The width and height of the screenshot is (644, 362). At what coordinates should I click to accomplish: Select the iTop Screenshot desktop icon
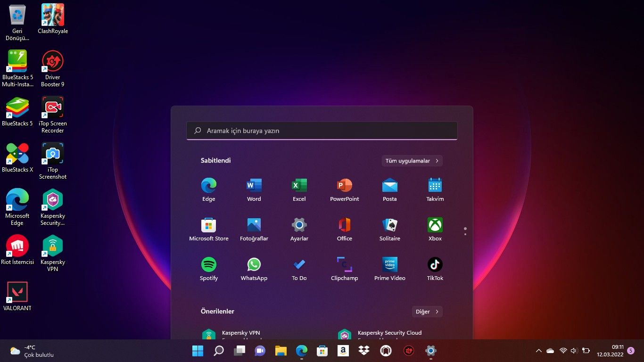[53, 161]
